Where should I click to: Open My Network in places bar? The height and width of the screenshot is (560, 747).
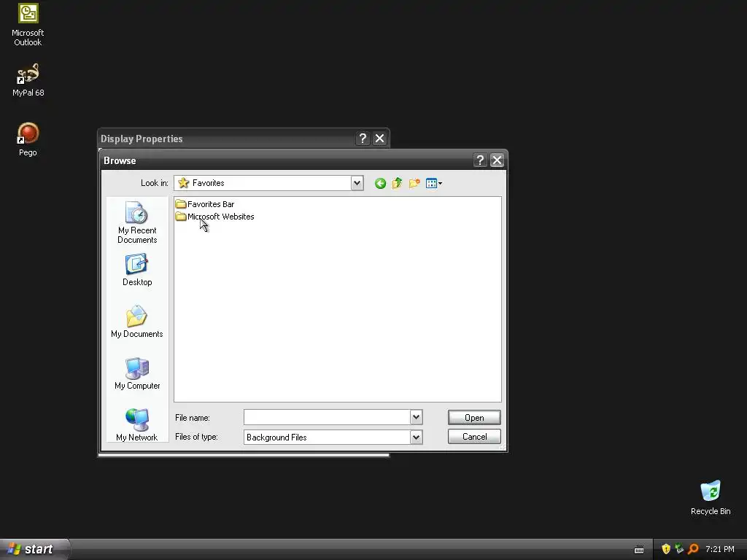137,425
